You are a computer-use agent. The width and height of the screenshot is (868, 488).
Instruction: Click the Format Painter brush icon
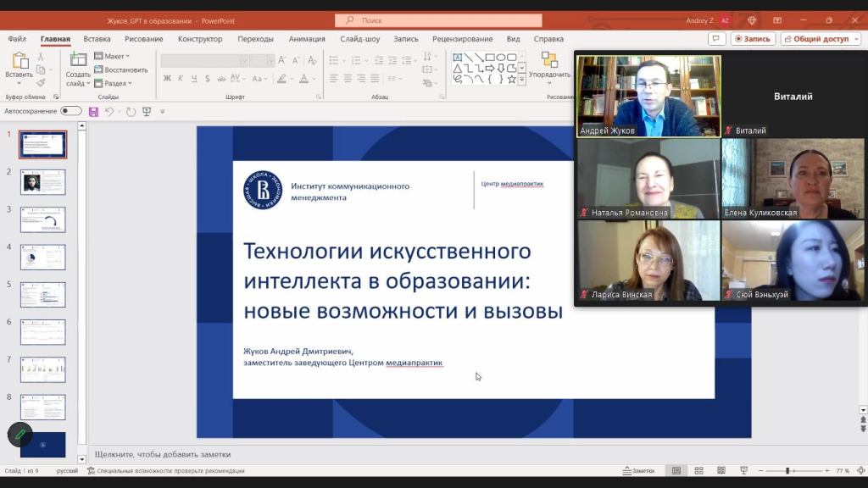click(x=41, y=83)
